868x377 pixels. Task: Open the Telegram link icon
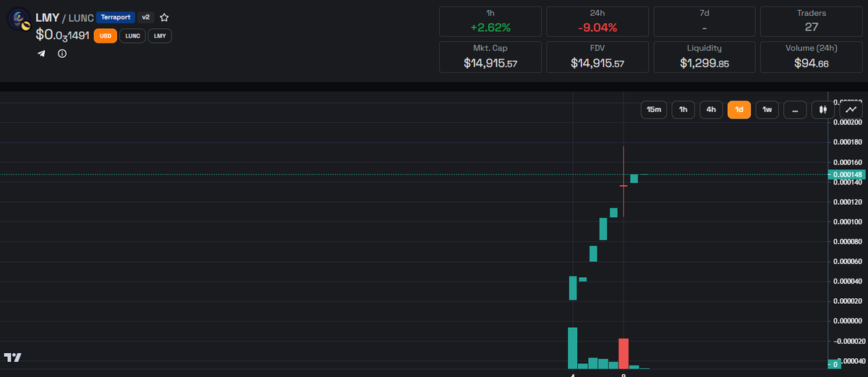pos(41,54)
